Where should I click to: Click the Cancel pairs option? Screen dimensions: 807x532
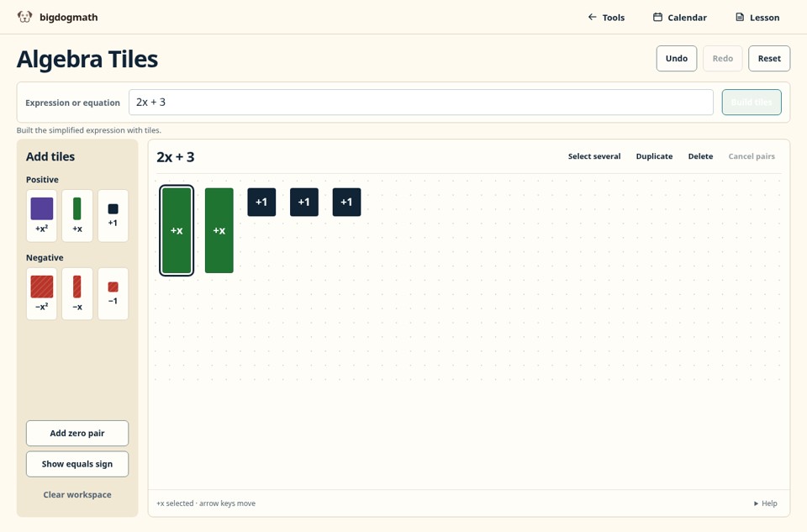pyautogui.click(x=752, y=156)
